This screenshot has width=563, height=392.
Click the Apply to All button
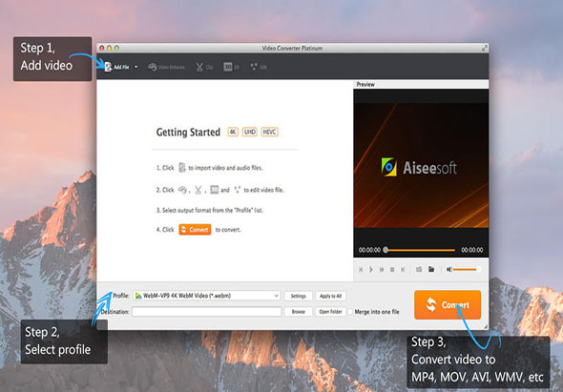tap(330, 296)
